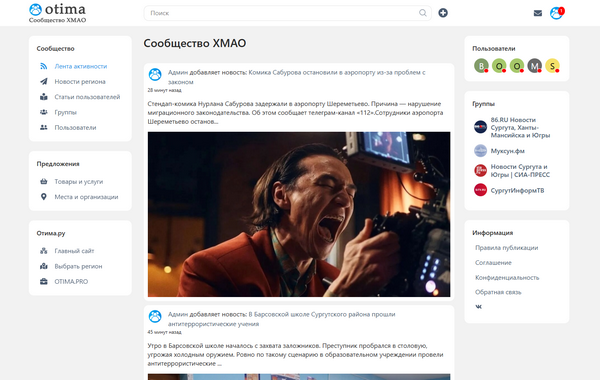
Task: Open Статьи пользователей section
Action: point(87,97)
